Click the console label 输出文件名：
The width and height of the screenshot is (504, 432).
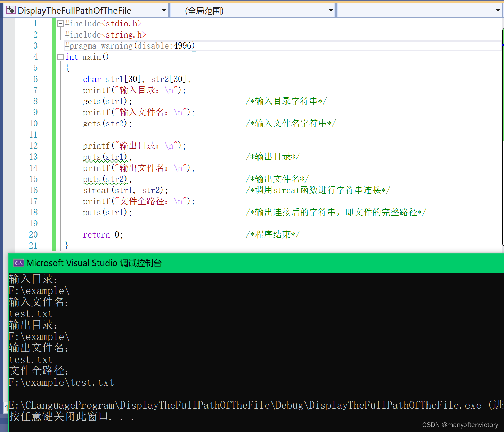pyautogui.click(x=39, y=348)
